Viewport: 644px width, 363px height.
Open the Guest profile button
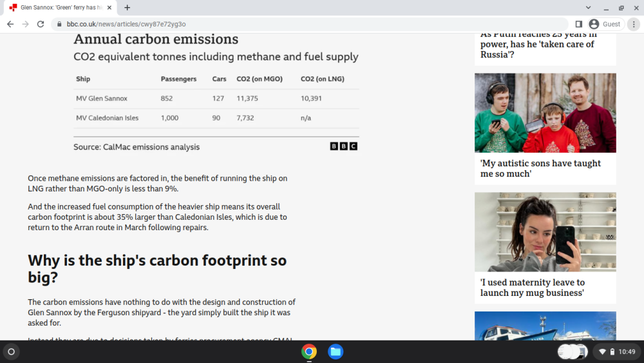click(605, 25)
